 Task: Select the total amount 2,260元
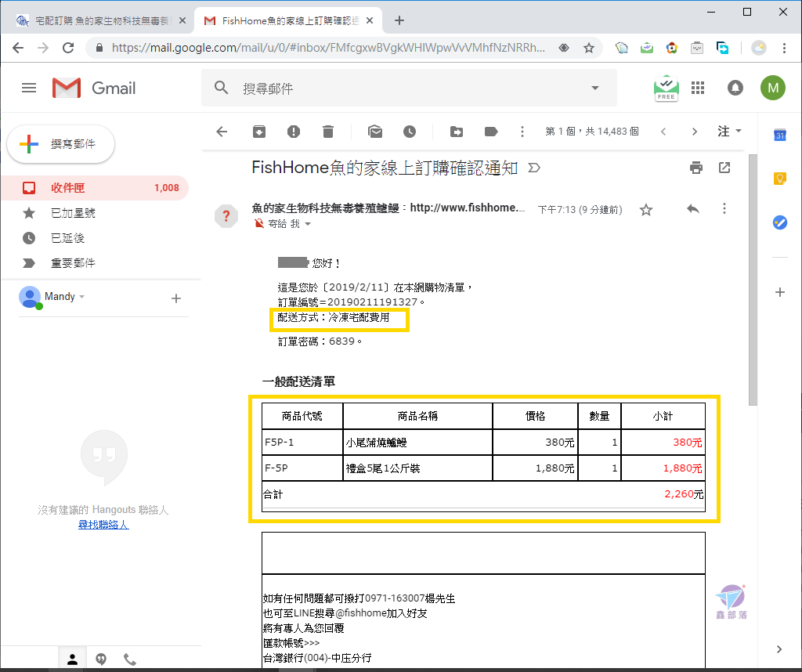[x=683, y=494]
